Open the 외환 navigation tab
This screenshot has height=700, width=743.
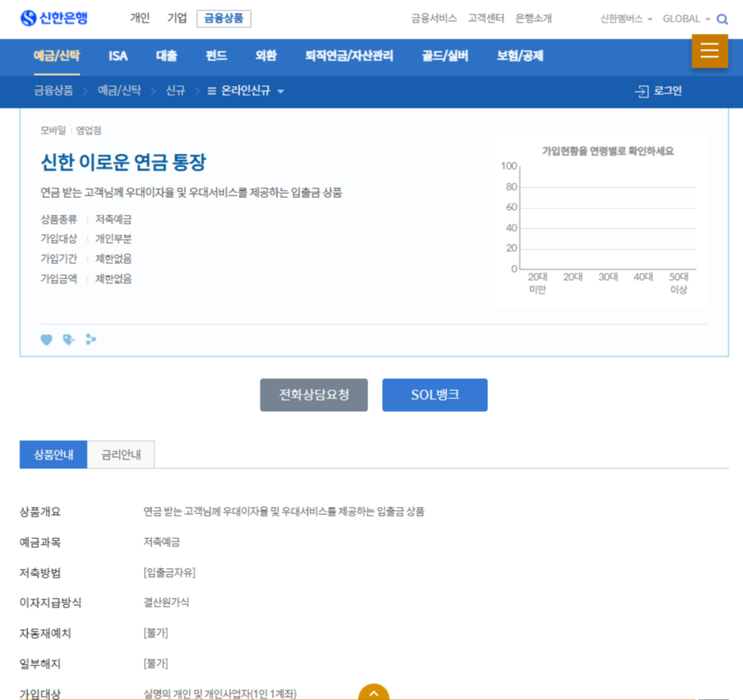pos(266,56)
